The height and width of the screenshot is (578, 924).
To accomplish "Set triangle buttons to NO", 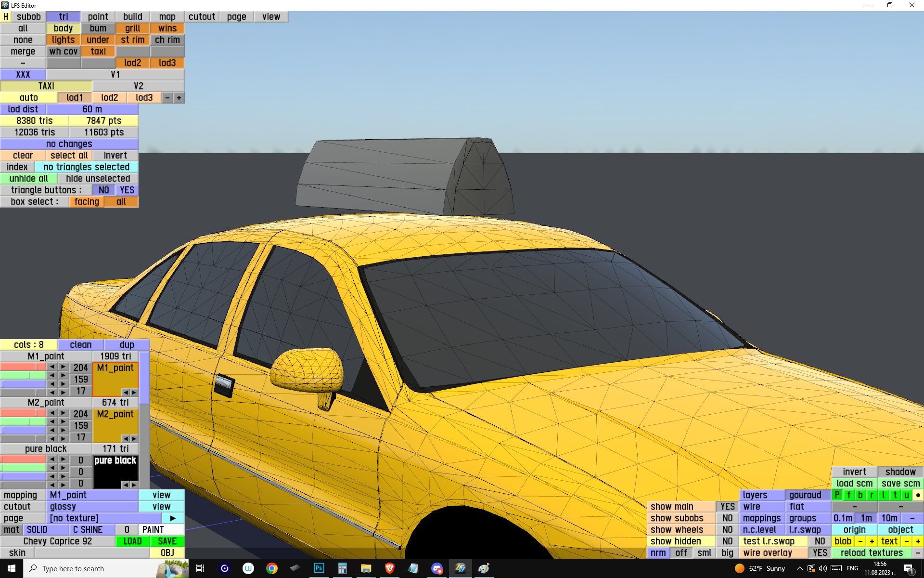I will coord(103,190).
